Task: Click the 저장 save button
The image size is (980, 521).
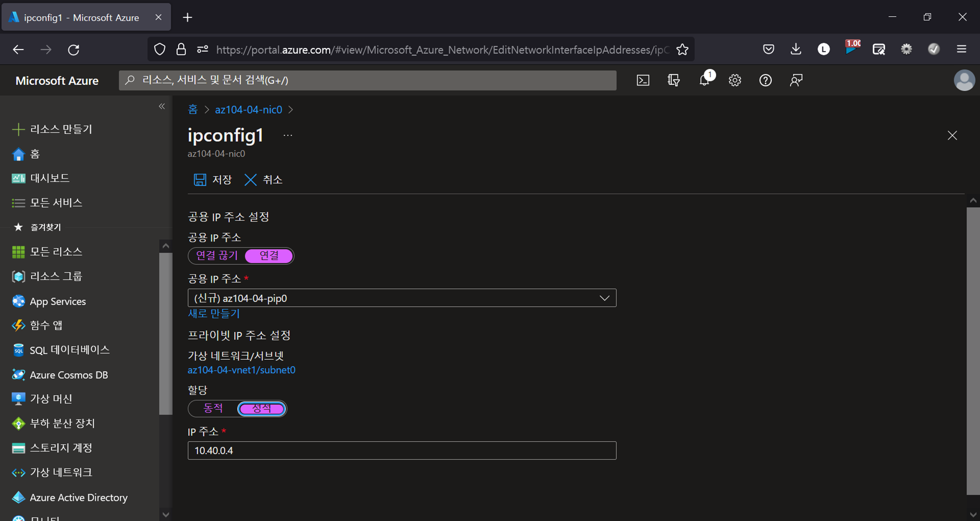Action: [212, 180]
